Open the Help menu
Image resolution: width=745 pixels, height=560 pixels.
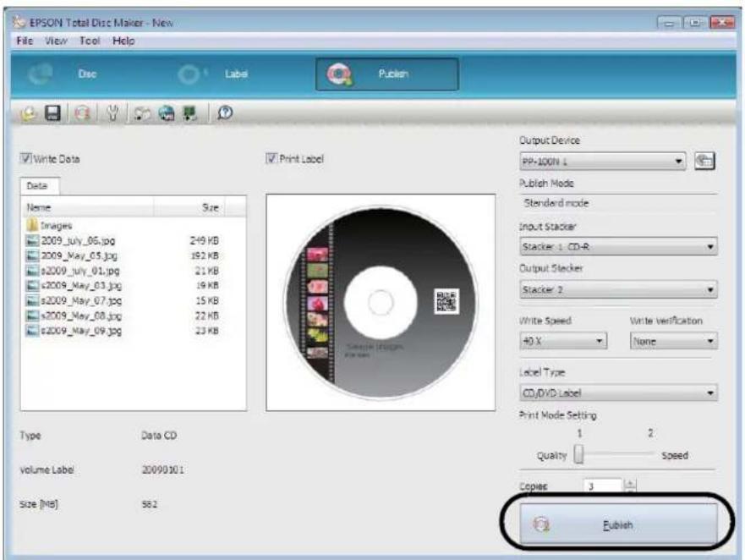(x=123, y=41)
